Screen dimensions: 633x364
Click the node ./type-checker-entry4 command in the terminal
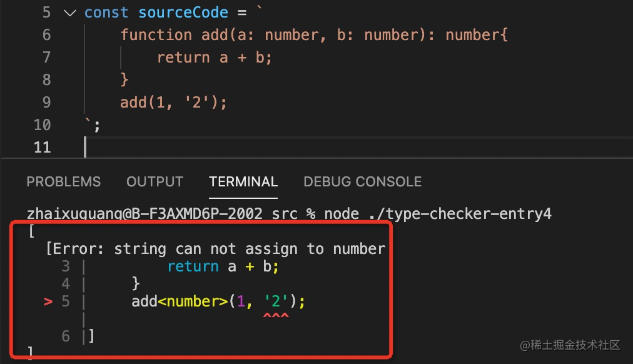pos(438,214)
